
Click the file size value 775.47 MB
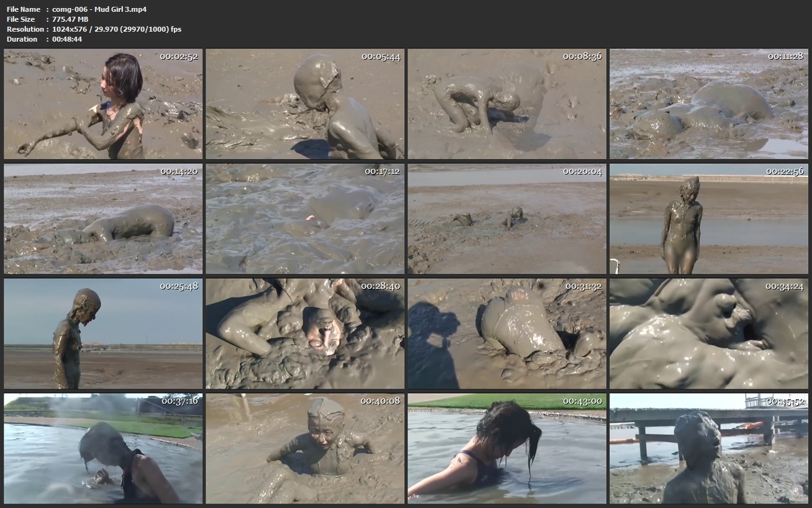[x=70, y=19]
